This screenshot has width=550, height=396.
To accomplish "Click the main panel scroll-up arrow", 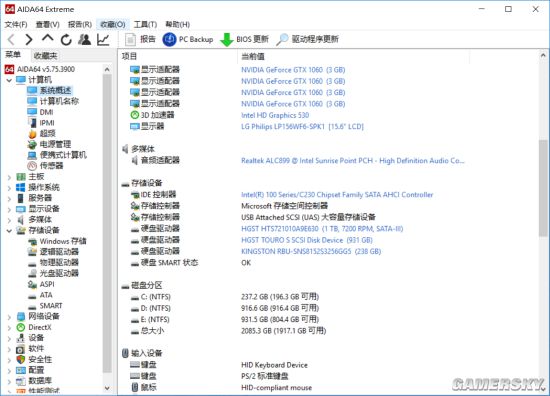I will coord(543,55).
